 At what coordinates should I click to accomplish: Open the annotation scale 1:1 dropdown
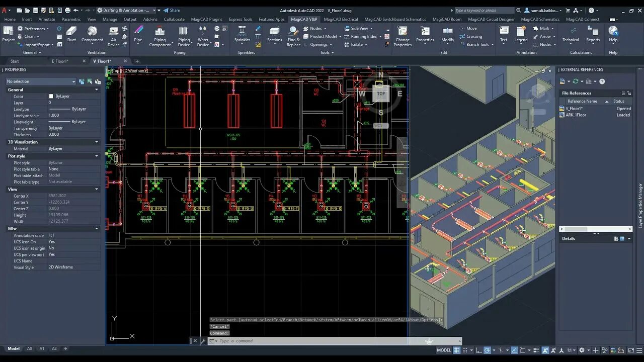(x=572, y=350)
